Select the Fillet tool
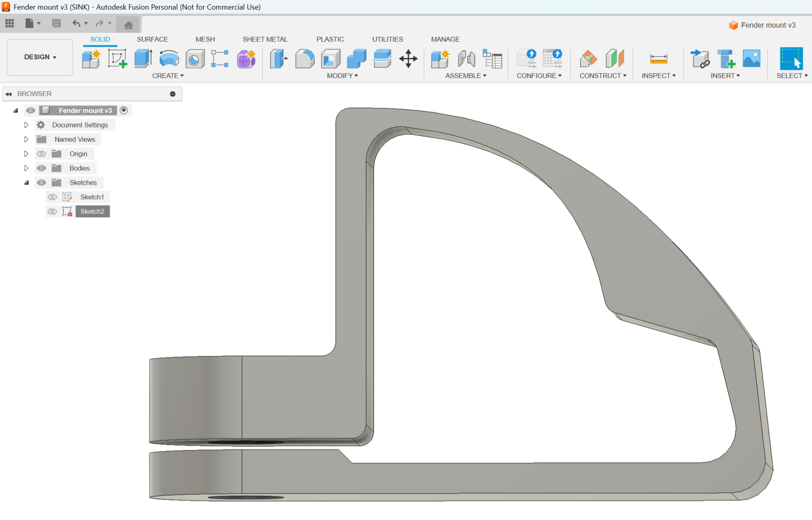 305,59
